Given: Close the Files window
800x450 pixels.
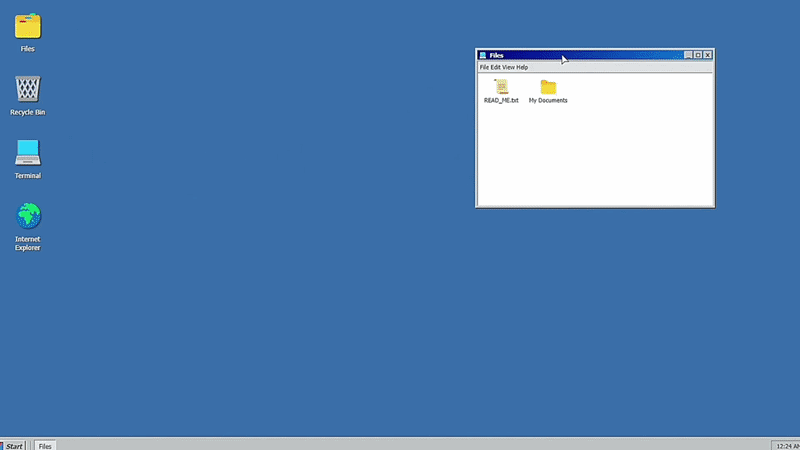Looking at the screenshot, I should pos(708,55).
